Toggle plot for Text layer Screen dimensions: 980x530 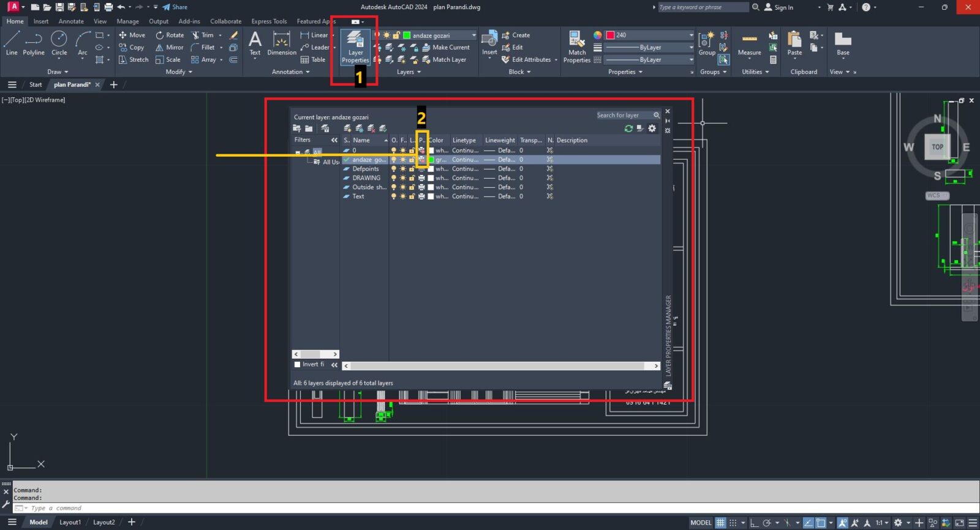(x=421, y=196)
